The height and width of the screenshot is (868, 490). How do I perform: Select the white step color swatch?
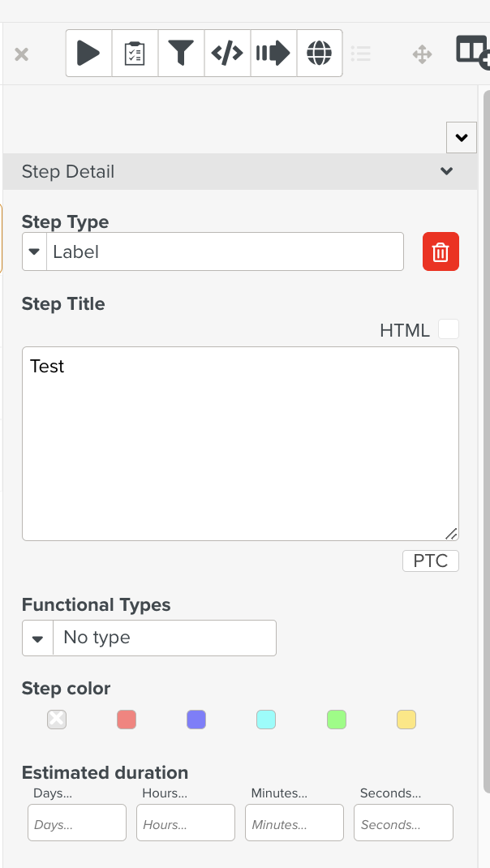(x=56, y=719)
